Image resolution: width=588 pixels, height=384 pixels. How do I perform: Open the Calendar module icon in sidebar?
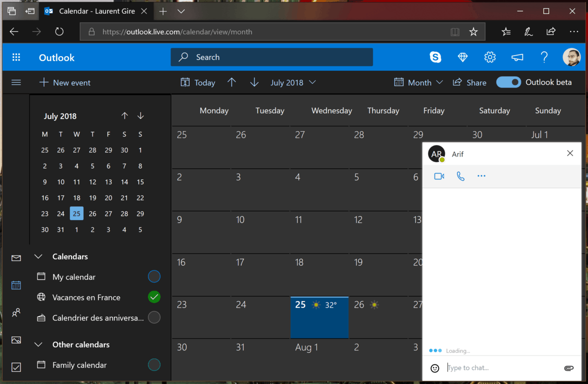click(16, 285)
